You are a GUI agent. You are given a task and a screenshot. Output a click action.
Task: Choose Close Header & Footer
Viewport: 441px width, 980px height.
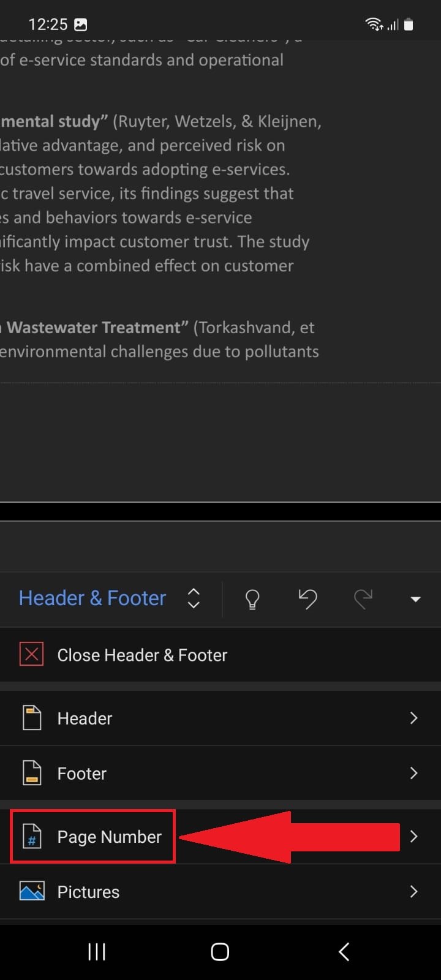pos(142,655)
